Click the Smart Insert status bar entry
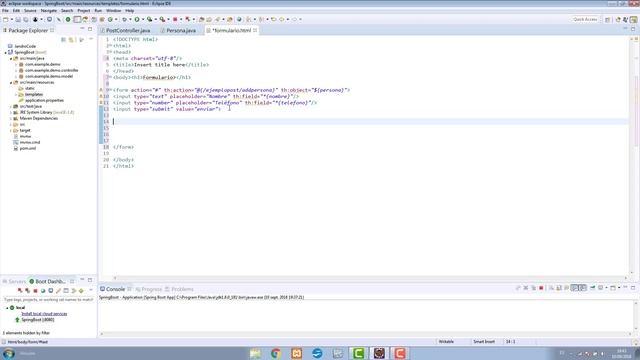 click(484, 342)
